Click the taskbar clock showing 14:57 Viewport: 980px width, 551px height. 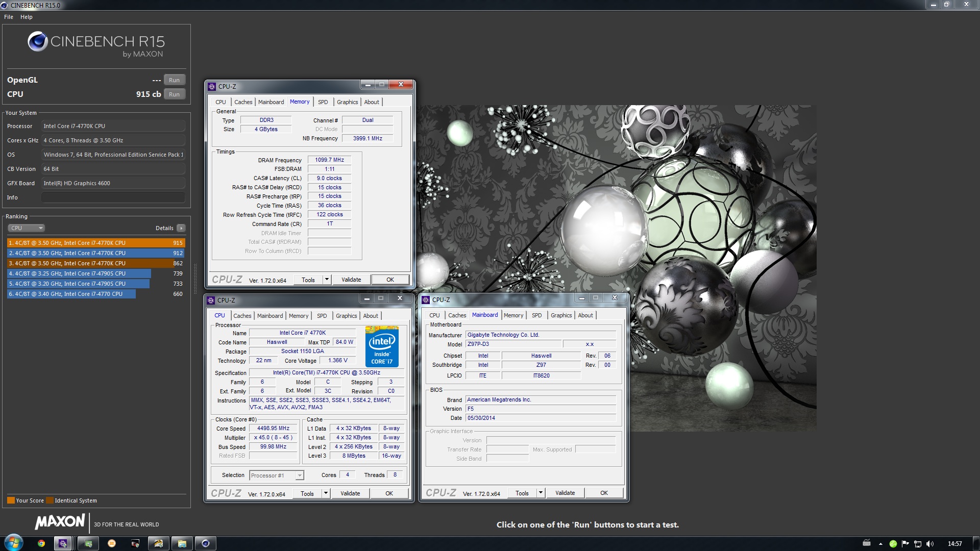[954, 544]
